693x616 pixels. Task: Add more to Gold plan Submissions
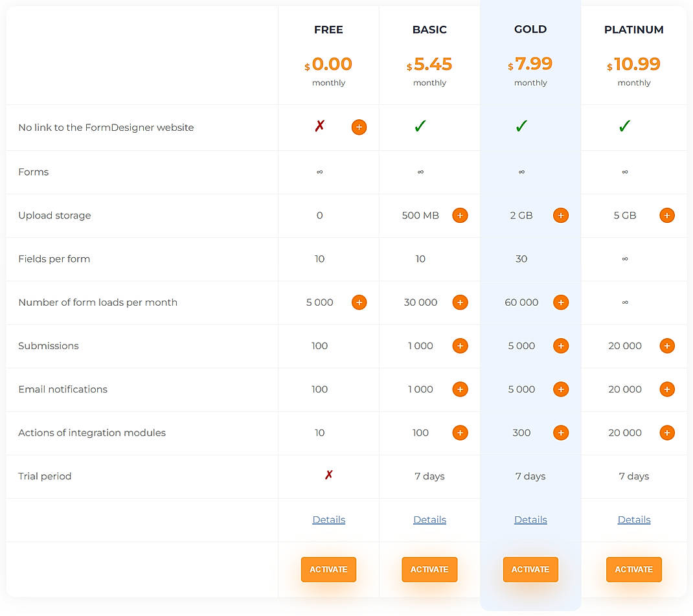tap(561, 345)
